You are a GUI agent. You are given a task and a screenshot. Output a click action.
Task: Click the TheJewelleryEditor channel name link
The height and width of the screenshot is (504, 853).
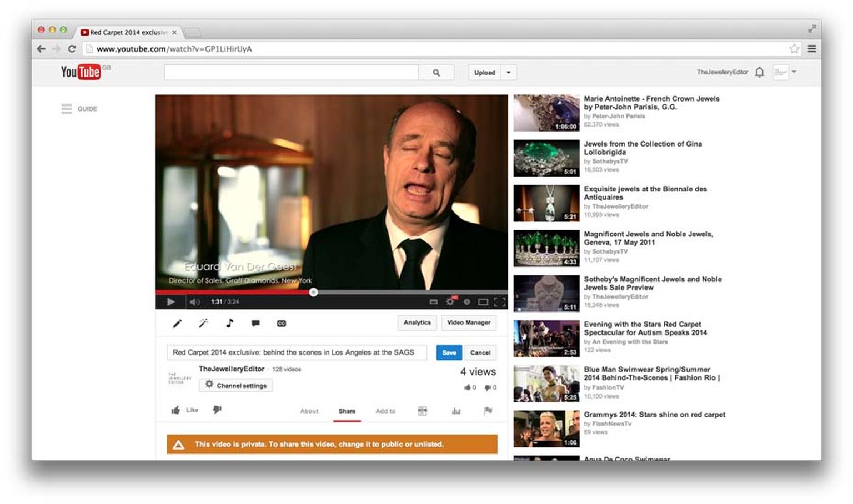232,369
